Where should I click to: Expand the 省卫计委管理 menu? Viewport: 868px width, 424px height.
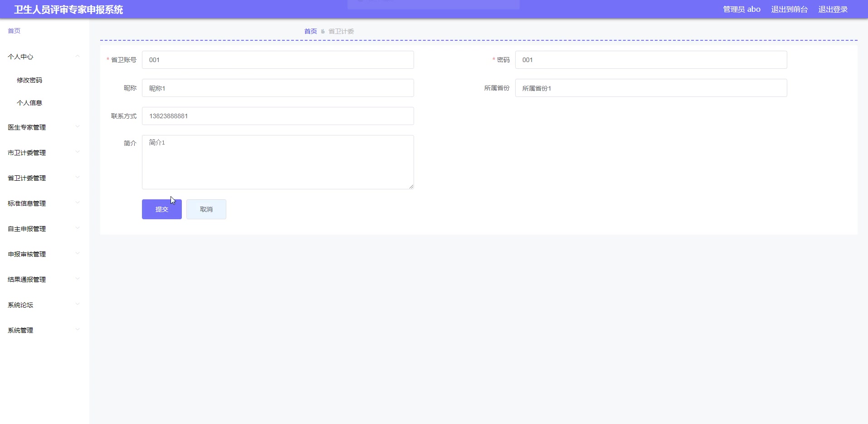[x=44, y=178]
